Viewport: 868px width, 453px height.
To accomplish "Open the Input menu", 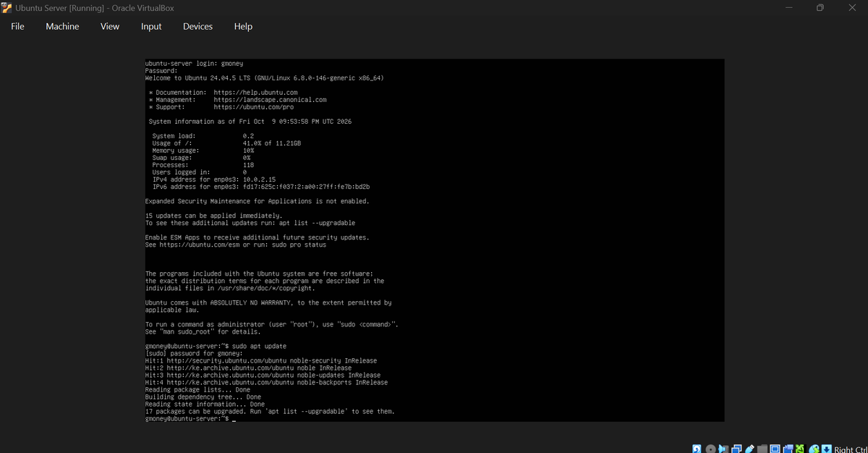I will pyautogui.click(x=151, y=26).
